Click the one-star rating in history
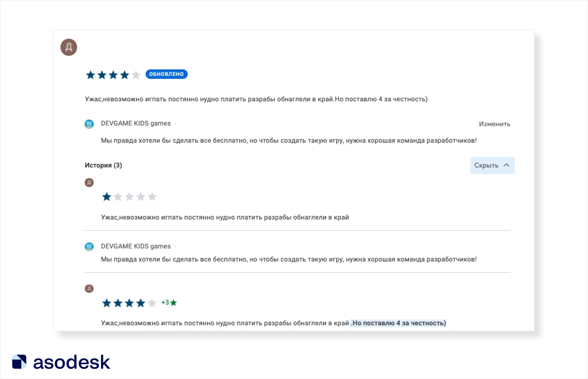Image resolution: width=588 pixels, height=379 pixels. [x=129, y=197]
